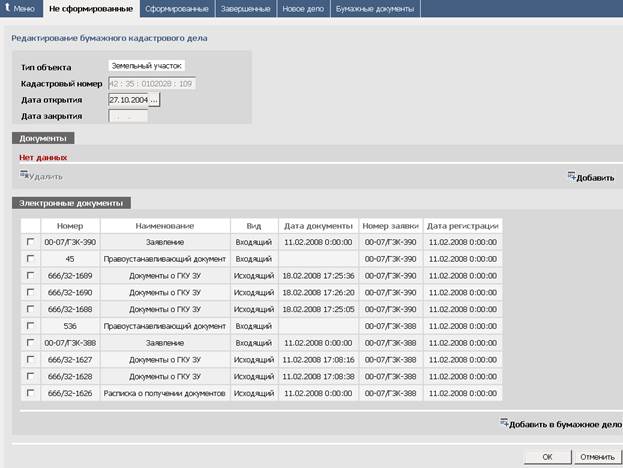Image resolution: width=623 pixels, height=468 pixels.
Task: Switch to the Завершенные tab
Action: click(244, 8)
